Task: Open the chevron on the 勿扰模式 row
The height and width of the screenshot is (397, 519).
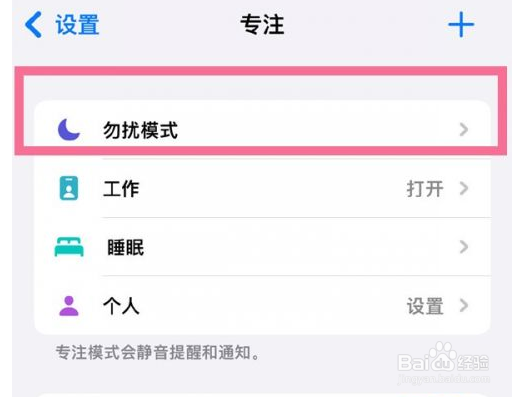Action: (x=464, y=129)
